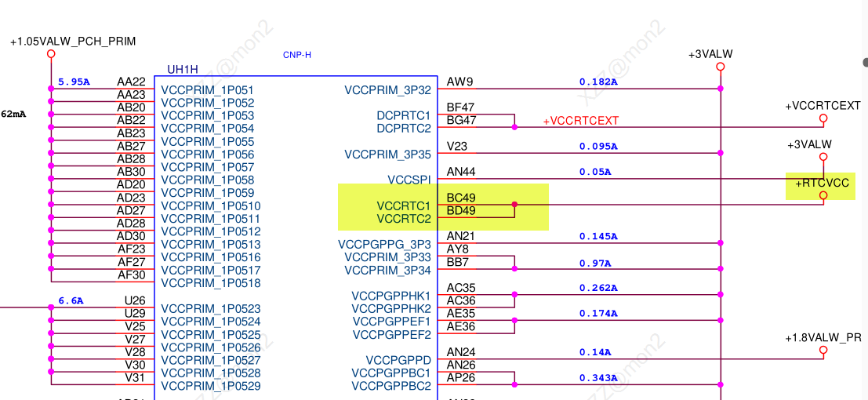Click pin number AB30
Image resolution: width=868 pixels, height=400 pixels.
[131, 172]
